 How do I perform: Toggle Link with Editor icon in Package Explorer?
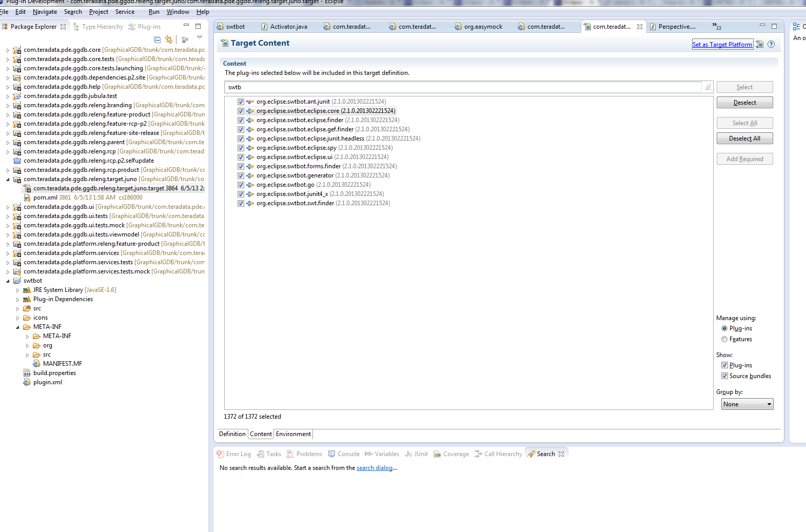tap(169, 40)
